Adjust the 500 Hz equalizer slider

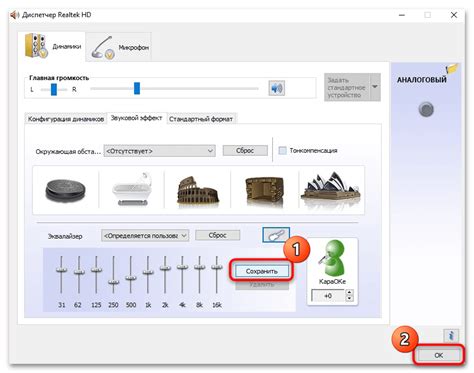click(131, 277)
